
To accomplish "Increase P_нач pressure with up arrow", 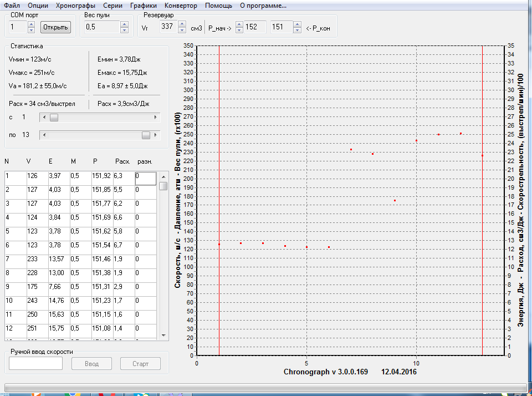I will pyautogui.click(x=239, y=24).
